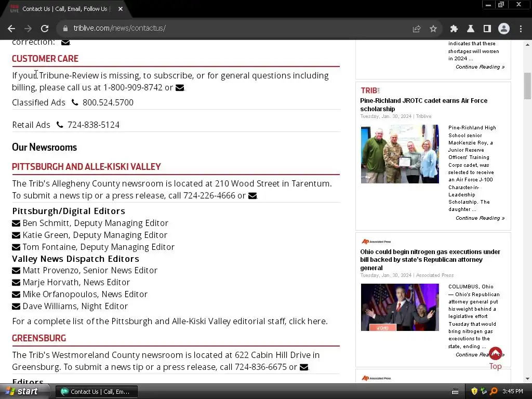The height and width of the screenshot is (399, 532).
Task: Email the Greensburg newsroom envelope icon
Action: 304,367
